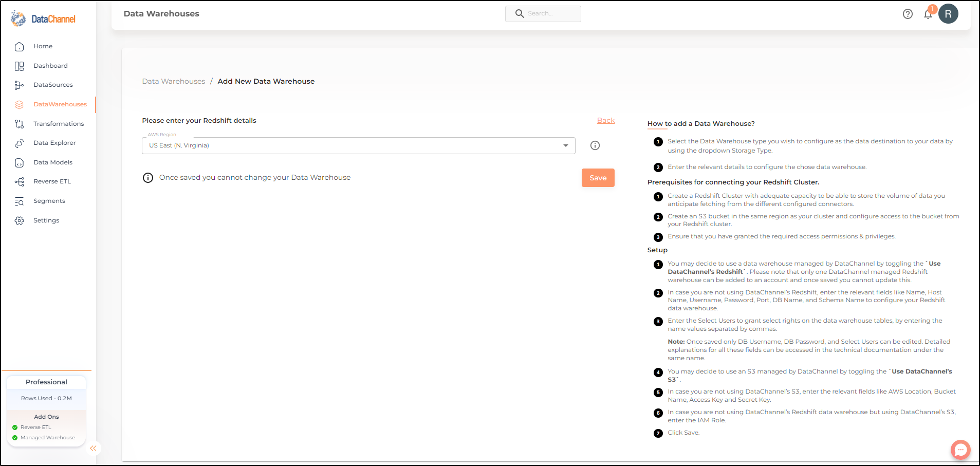Click the Redshift Cluster prerequisites heading
This screenshot has width=980, height=466.
pos(733,182)
